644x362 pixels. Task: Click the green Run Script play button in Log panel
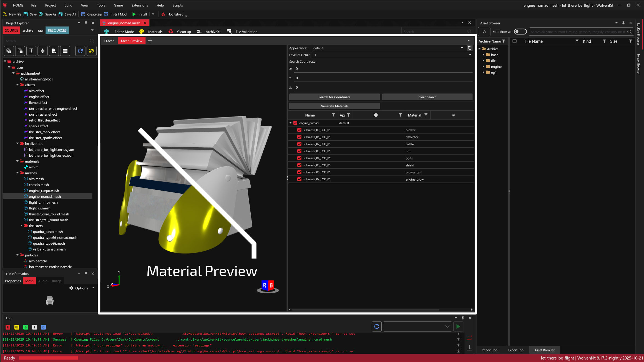pos(458,326)
